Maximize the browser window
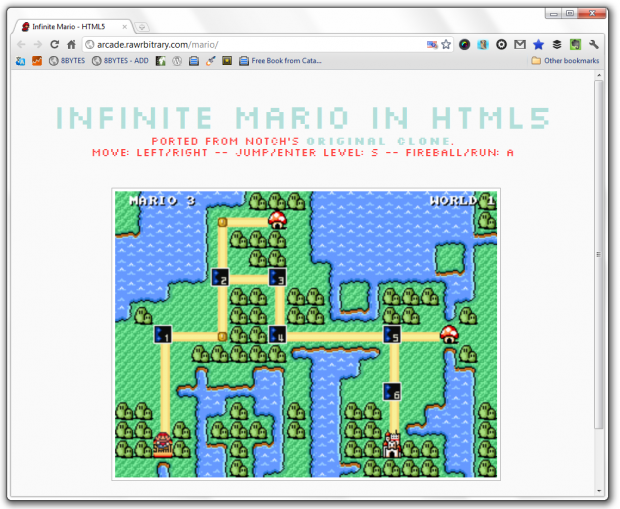 pos(570,13)
